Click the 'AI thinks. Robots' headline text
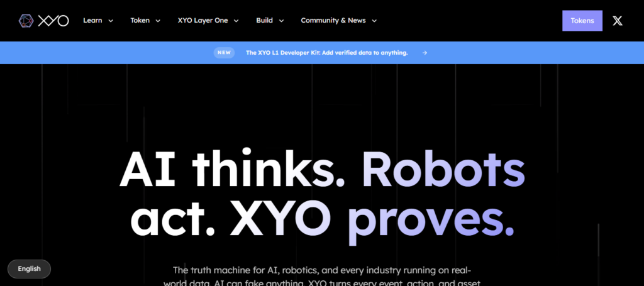This screenshot has width=644, height=286. coord(323,168)
